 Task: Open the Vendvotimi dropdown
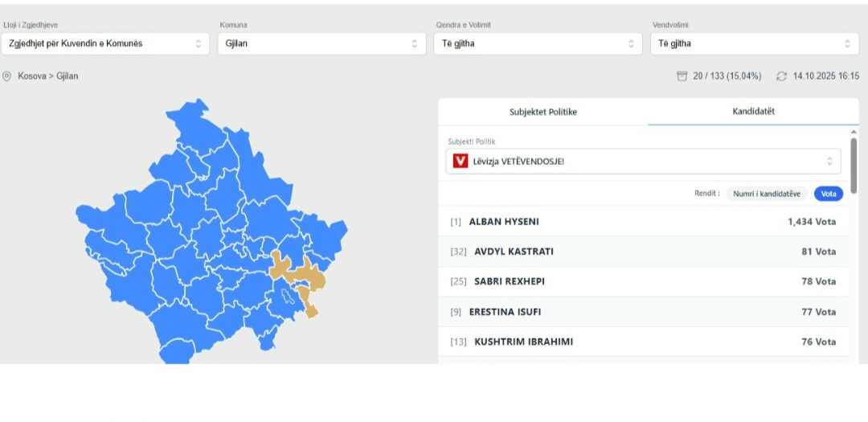click(754, 44)
